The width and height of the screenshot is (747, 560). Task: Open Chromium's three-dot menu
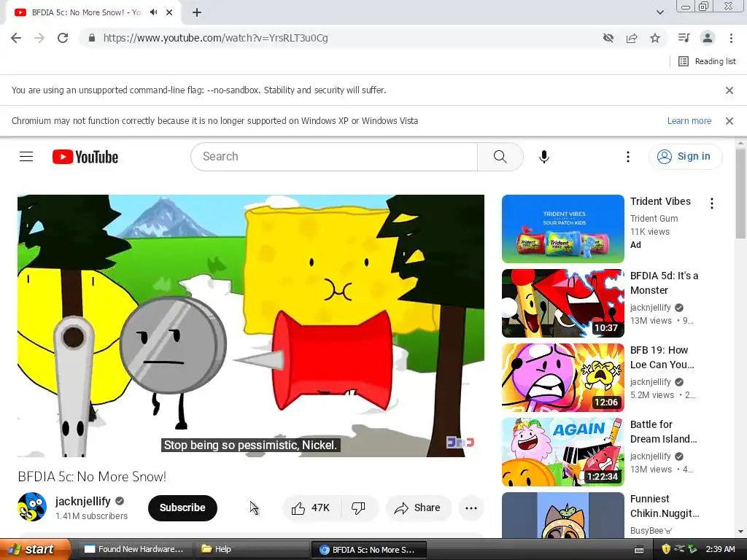pos(731,38)
